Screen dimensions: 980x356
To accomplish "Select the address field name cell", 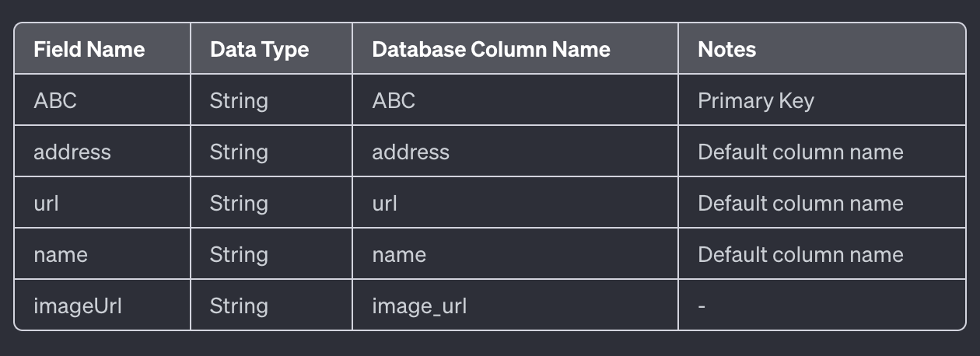I will (x=72, y=152).
